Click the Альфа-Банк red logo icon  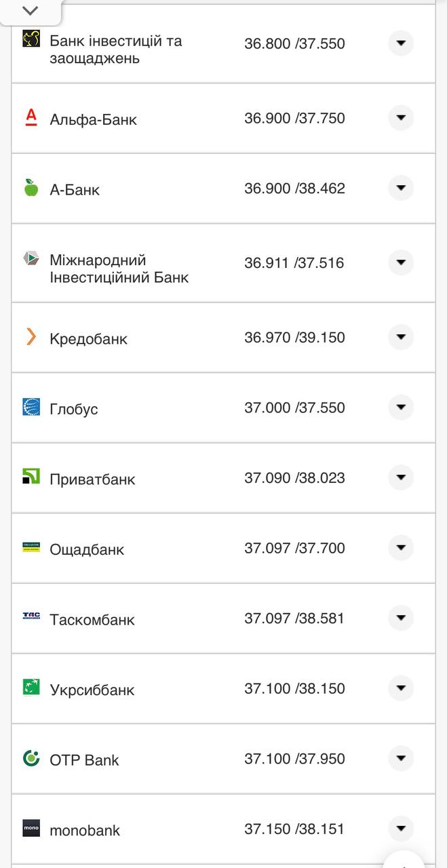[x=30, y=117]
